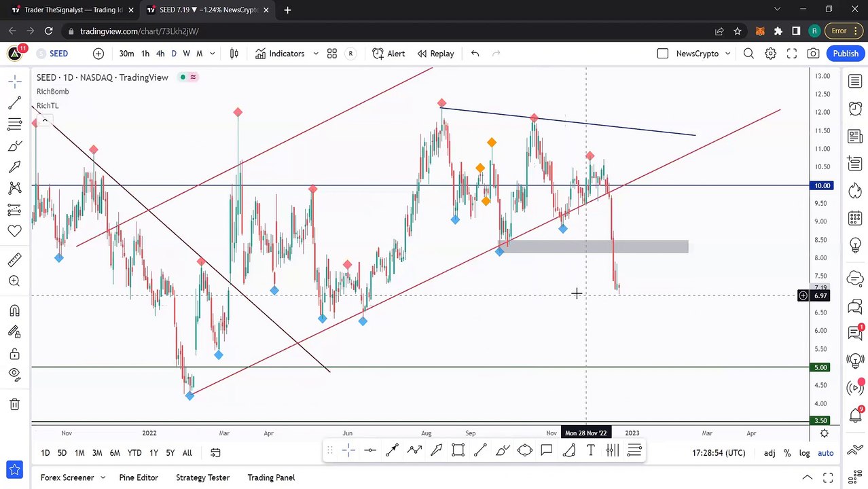Open Indicator Templates grid icon
Image resolution: width=868 pixels, height=489 pixels.
click(332, 54)
